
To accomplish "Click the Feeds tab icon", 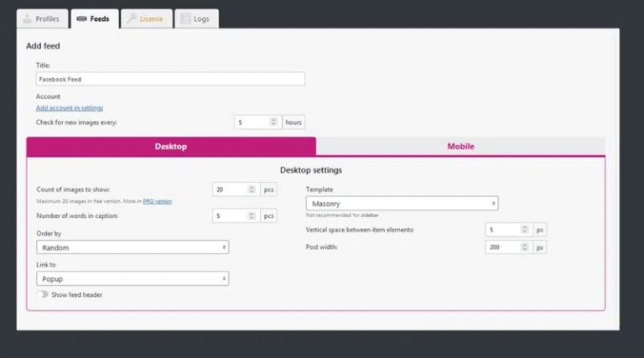I will (x=81, y=18).
